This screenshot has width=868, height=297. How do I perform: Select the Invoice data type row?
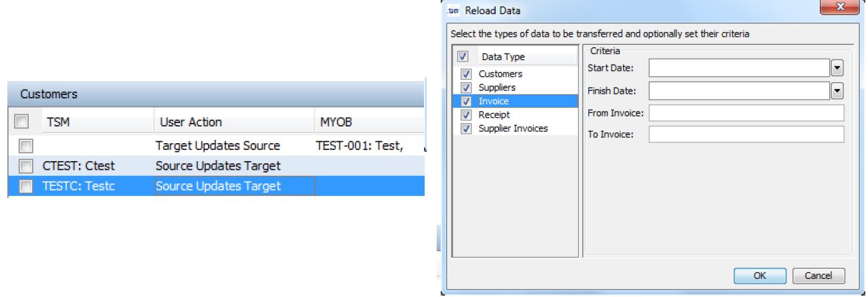(x=514, y=101)
